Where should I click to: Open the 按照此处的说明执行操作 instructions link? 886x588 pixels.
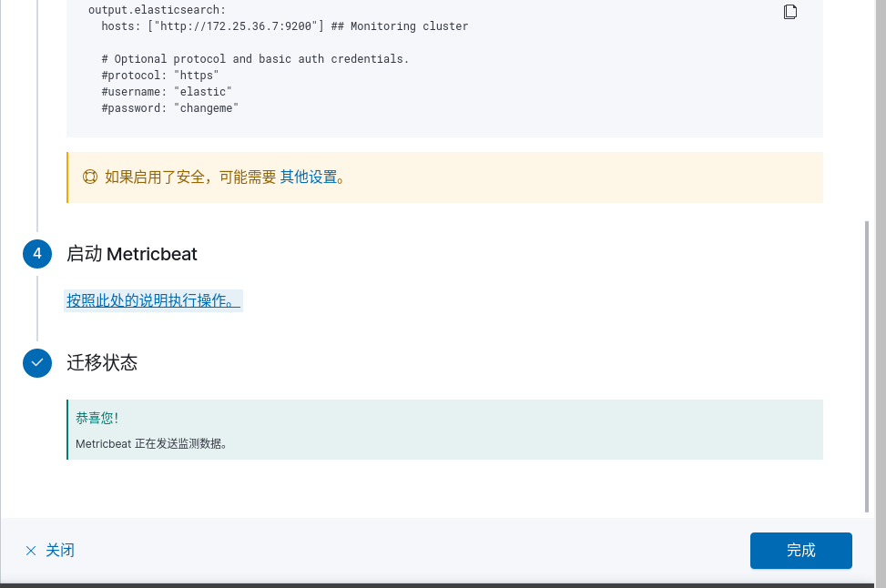(x=153, y=300)
